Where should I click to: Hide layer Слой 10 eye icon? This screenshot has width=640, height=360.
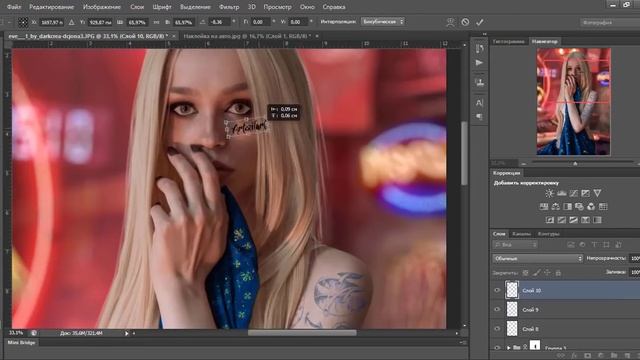(497, 290)
